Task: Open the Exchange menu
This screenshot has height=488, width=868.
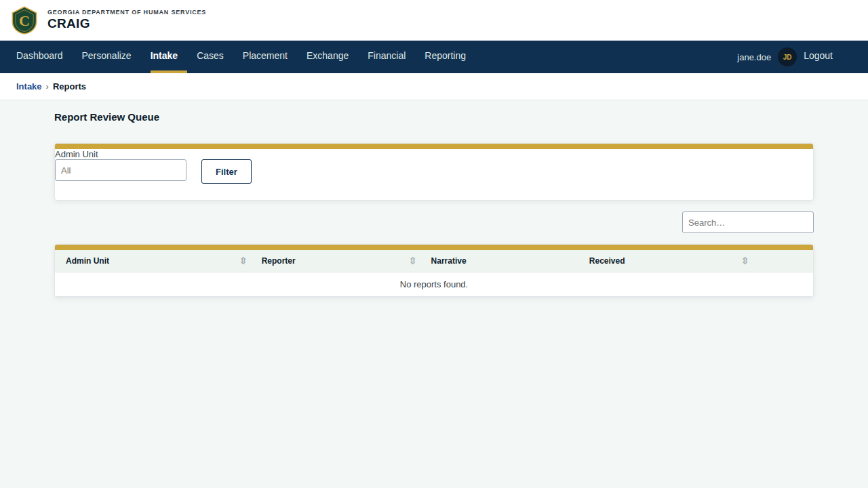Action: click(x=328, y=56)
